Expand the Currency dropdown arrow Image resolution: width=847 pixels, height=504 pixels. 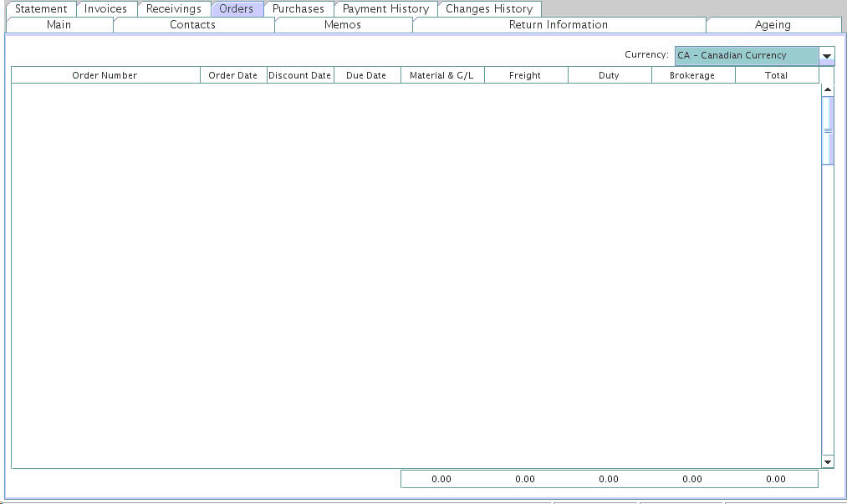(x=827, y=56)
